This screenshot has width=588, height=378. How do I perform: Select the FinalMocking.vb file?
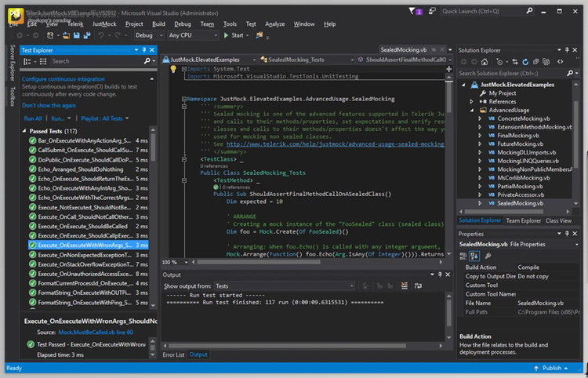coord(518,136)
